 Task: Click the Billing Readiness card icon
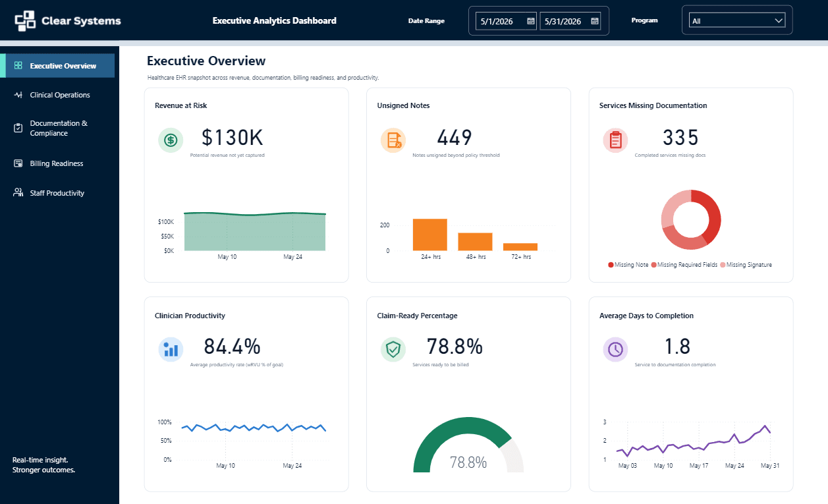point(18,163)
